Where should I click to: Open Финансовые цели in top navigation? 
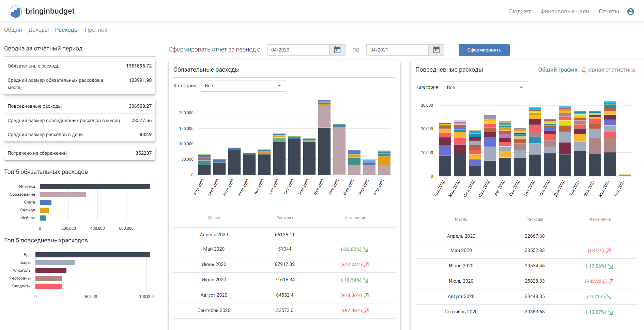point(565,12)
